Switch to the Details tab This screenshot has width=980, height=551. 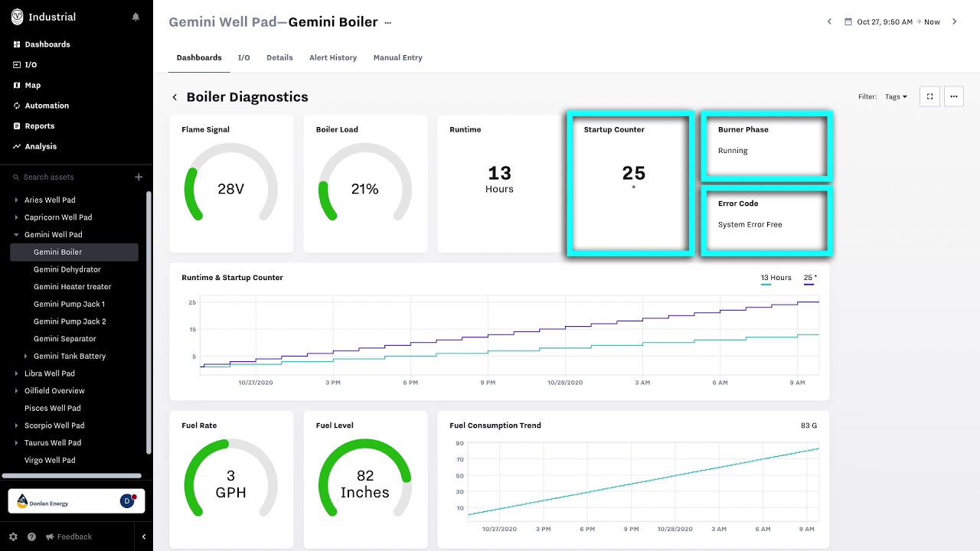tap(279, 57)
